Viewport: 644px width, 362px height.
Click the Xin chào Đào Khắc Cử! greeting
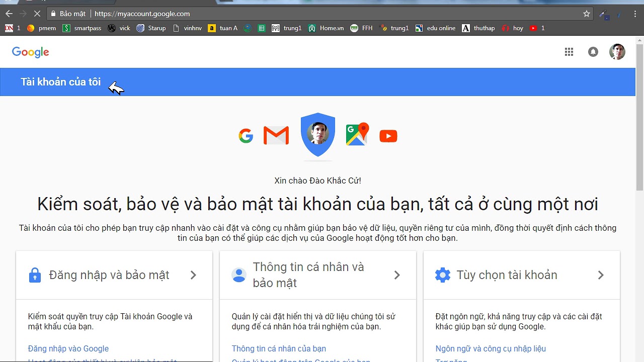[317, 180]
